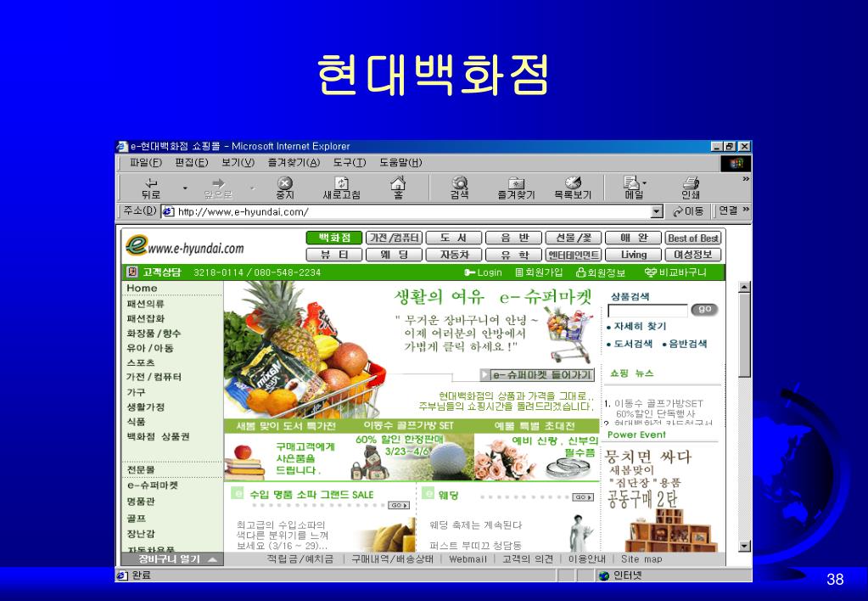868x601 pixels.
Task: Click the go button next to product search
Action: tap(704, 310)
